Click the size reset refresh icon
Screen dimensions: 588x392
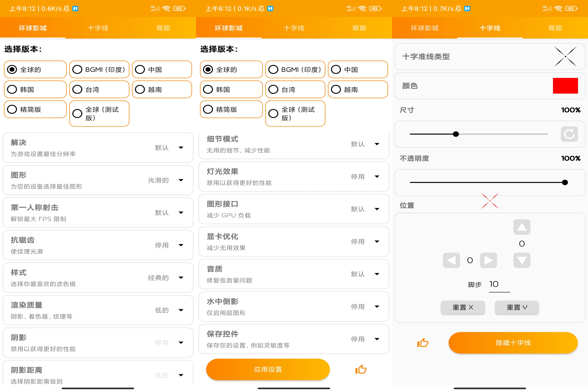click(x=569, y=134)
